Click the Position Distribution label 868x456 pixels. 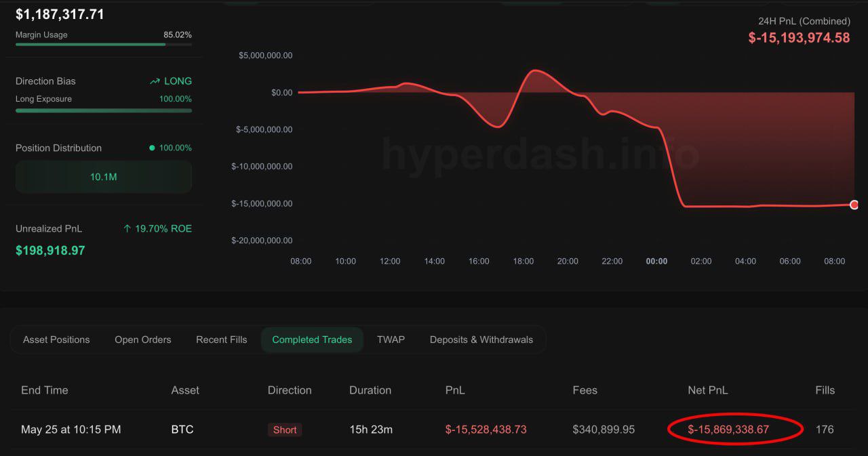[58, 148]
